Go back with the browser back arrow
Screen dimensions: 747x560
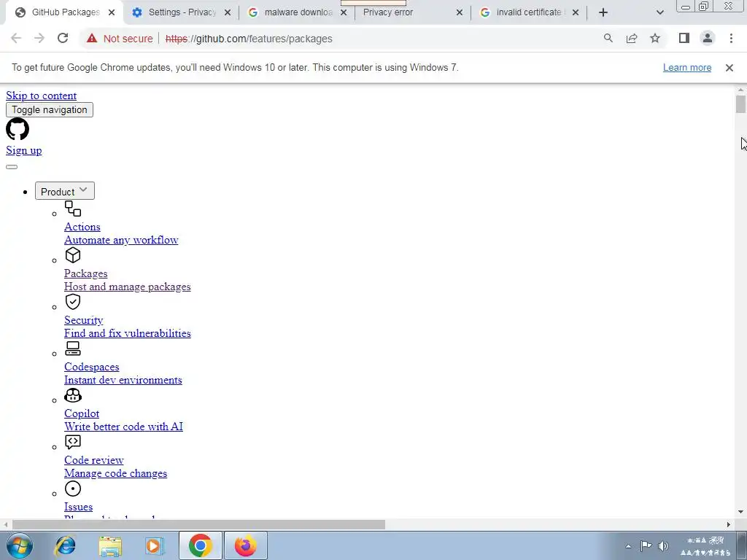[16, 38]
